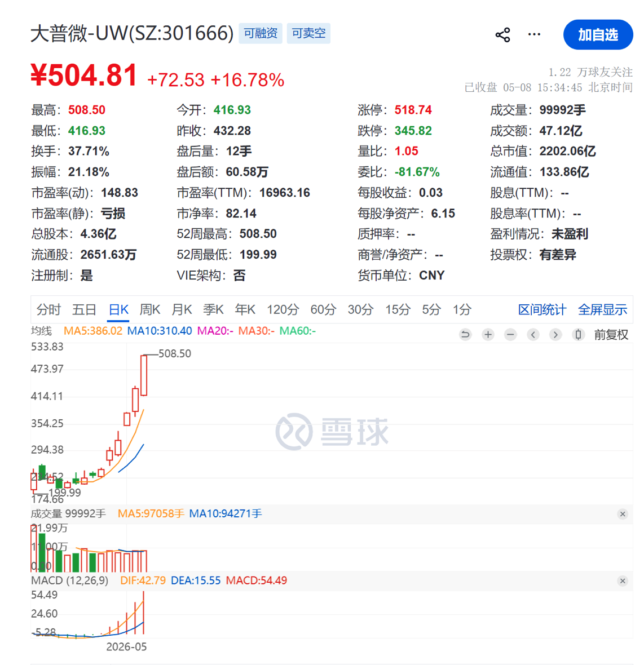Select the 日K chart tab
Screen dimensions: 644x665
click(118, 309)
